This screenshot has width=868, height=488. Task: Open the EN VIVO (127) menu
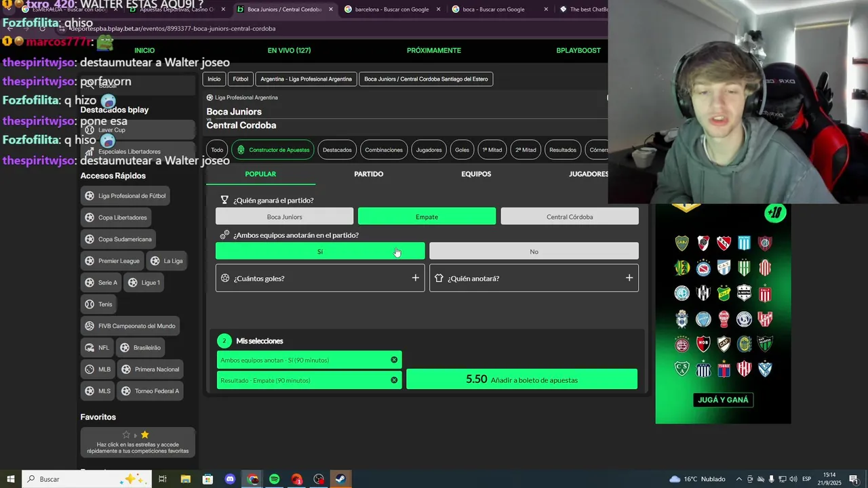pos(289,50)
